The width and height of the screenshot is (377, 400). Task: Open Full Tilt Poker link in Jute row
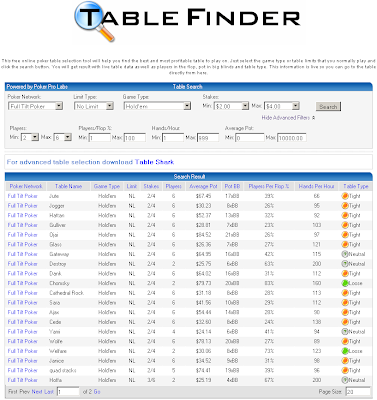pos(23,196)
